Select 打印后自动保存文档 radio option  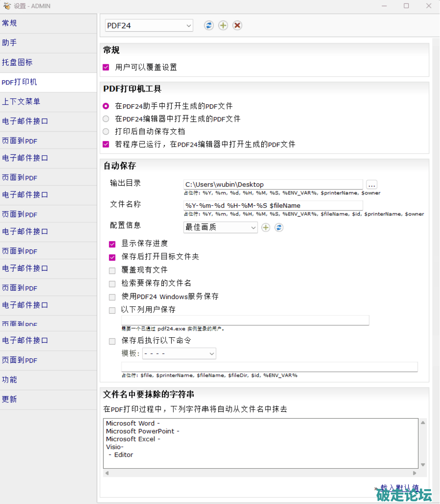click(x=106, y=132)
